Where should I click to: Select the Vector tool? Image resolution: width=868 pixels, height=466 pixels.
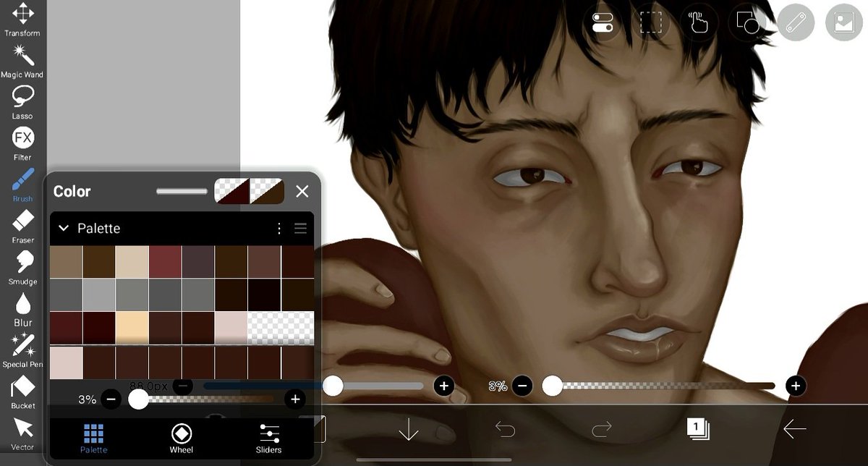[x=22, y=433]
